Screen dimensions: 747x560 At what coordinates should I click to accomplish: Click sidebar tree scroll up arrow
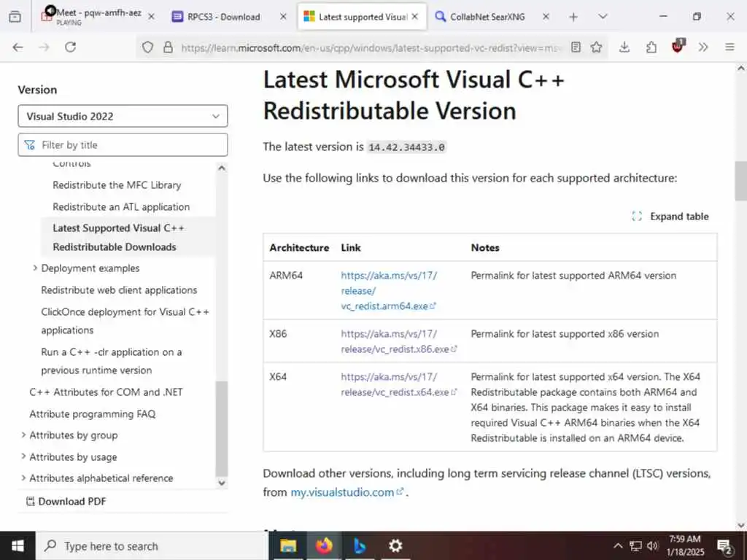pyautogui.click(x=222, y=168)
